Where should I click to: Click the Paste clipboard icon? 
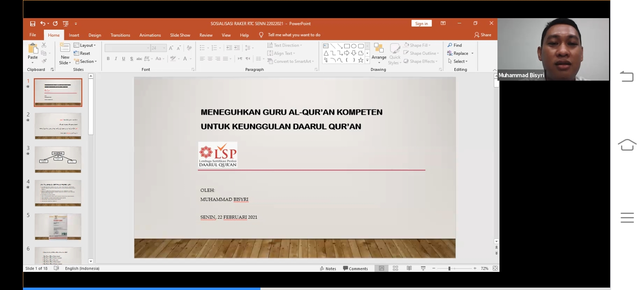point(33,49)
